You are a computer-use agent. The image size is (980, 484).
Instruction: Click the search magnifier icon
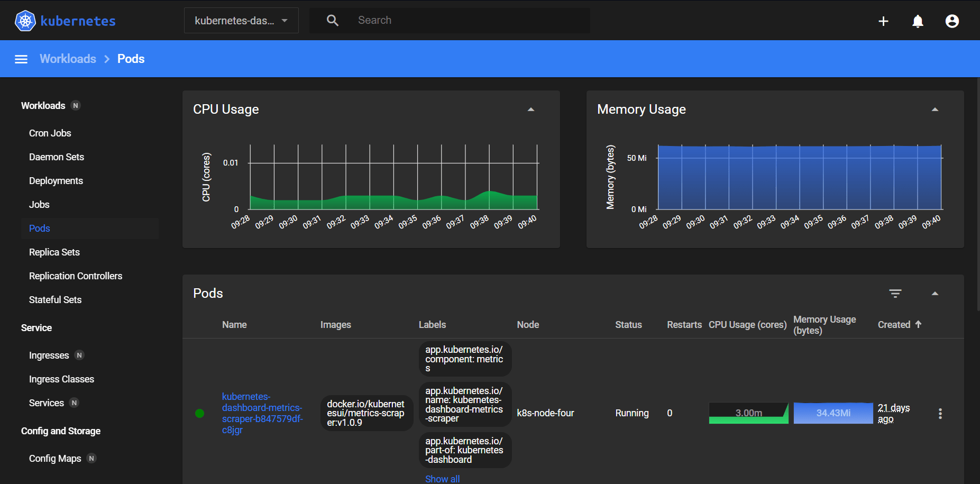[x=333, y=21]
